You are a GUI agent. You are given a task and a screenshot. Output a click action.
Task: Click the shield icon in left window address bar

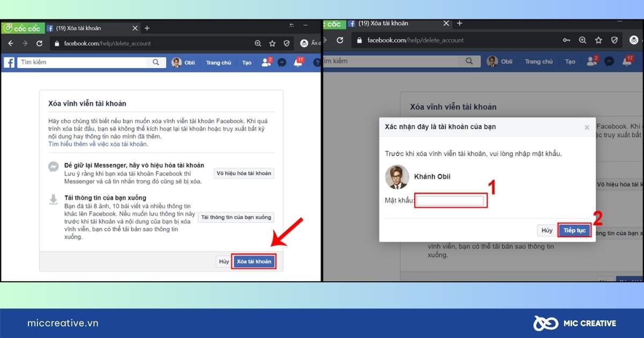tap(287, 43)
